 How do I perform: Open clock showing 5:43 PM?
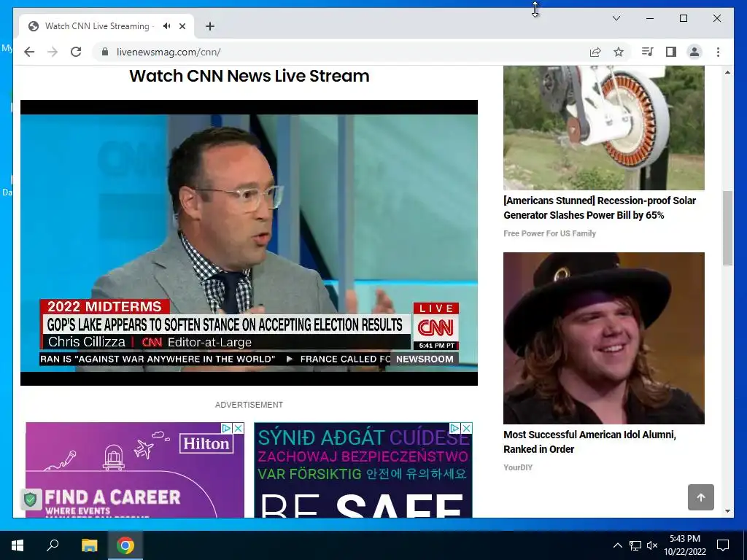(x=684, y=545)
